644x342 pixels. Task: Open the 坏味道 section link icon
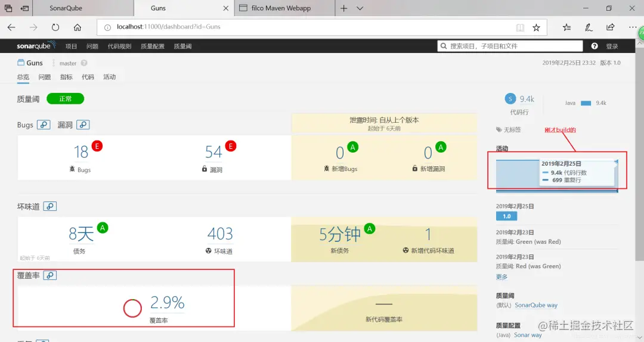49,206
